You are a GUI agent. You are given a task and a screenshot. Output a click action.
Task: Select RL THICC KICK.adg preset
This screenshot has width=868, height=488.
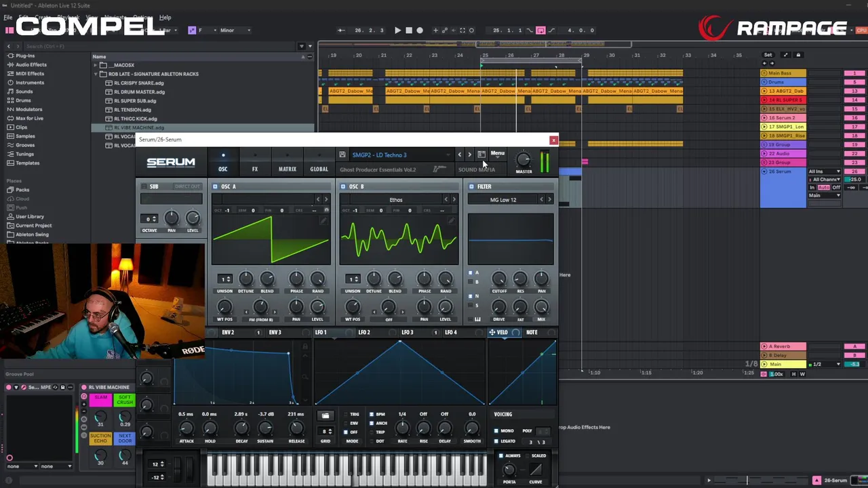(135, 119)
